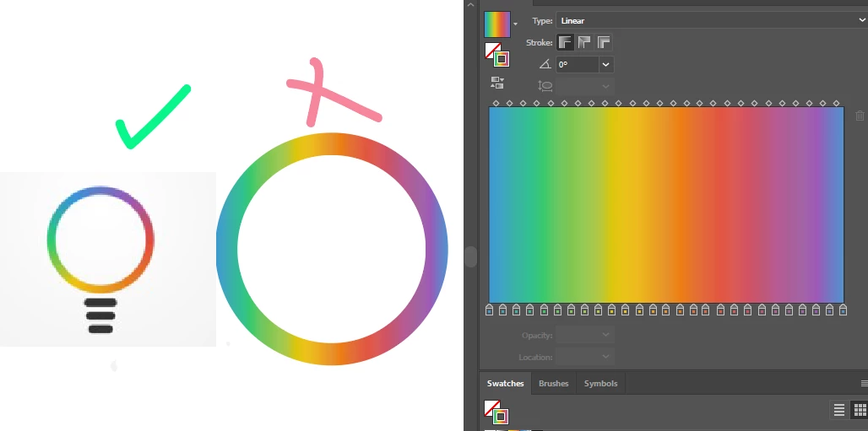The image size is (868, 431).
Task: Click the collapse arrow above the gradient swatch
Action: (x=470, y=4)
